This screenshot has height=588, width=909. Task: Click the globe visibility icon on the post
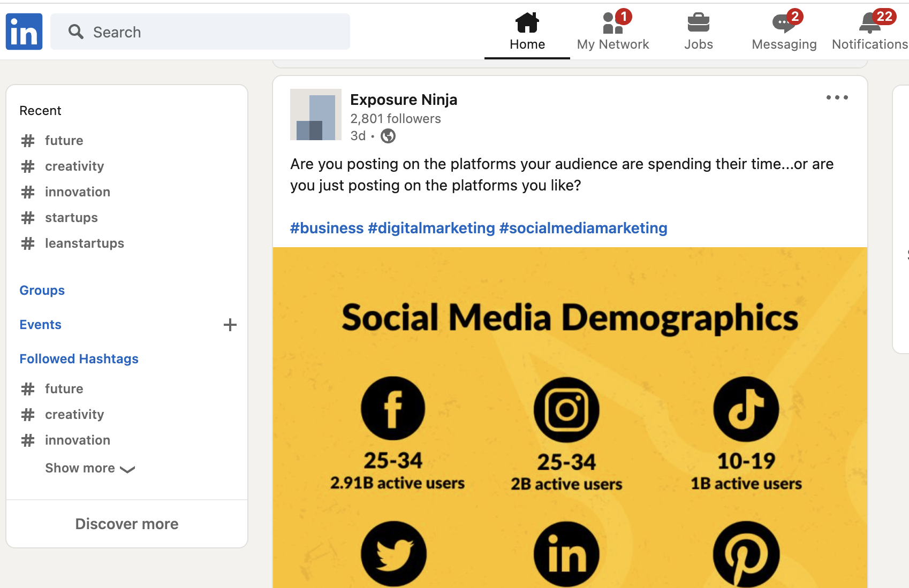point(388,136)
